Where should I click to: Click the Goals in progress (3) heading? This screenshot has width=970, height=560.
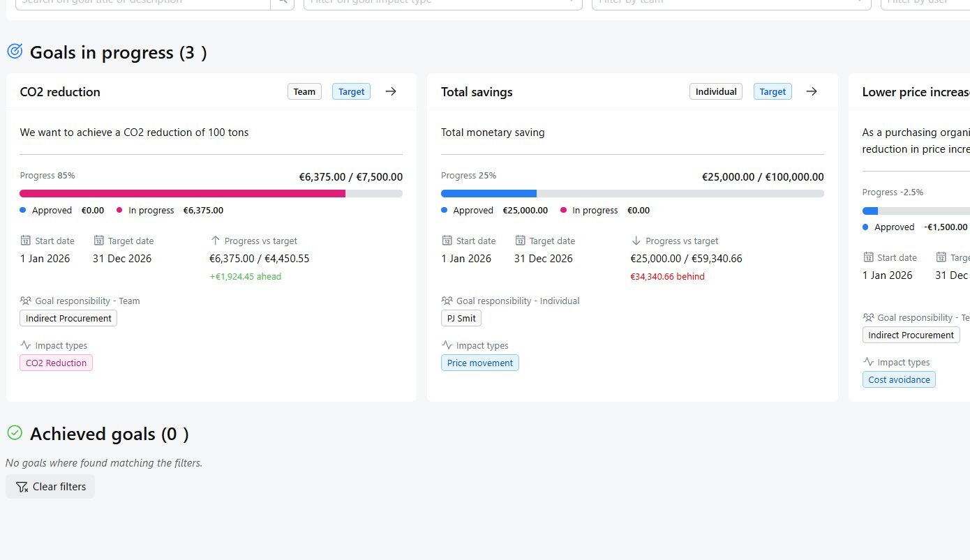pos(118,52)
